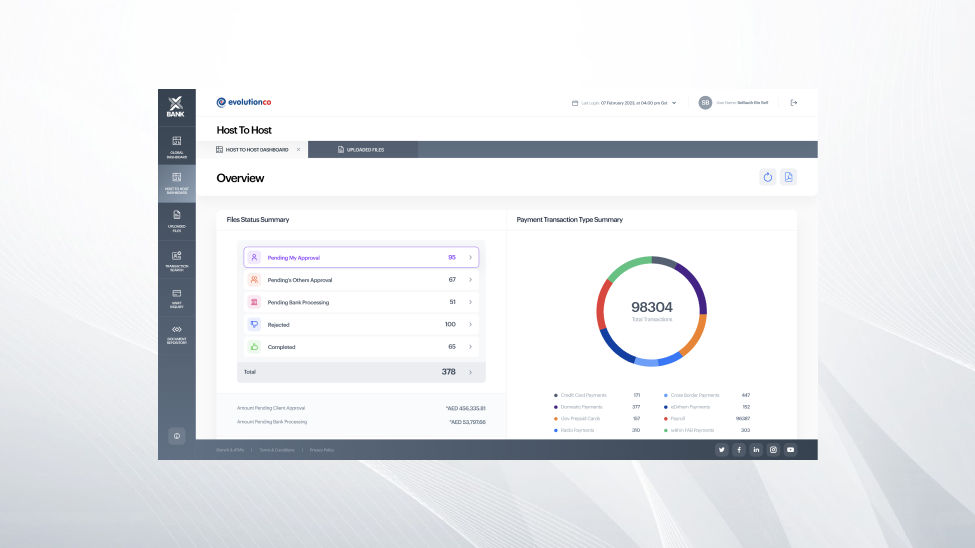Open Global Dashboard in sidebar
The image size is (975, 548).
click(x=177, y=146)
